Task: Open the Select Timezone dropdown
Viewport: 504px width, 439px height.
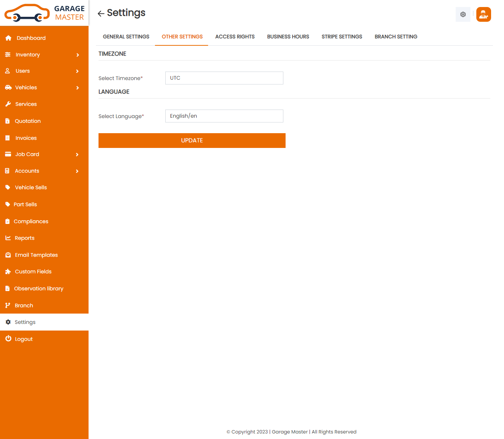Action: point(224,78)
